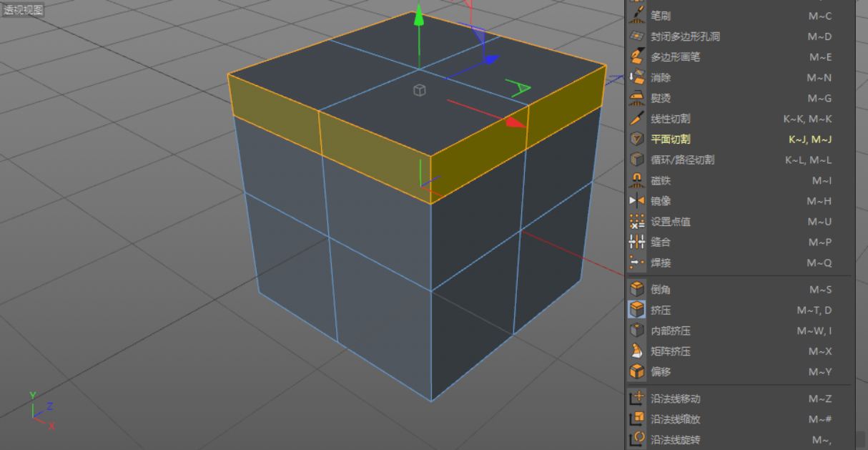This screenshot has width=868, height=450.
Task: Select the 沿法线缩放 menu entry
Action: point(675,419)
